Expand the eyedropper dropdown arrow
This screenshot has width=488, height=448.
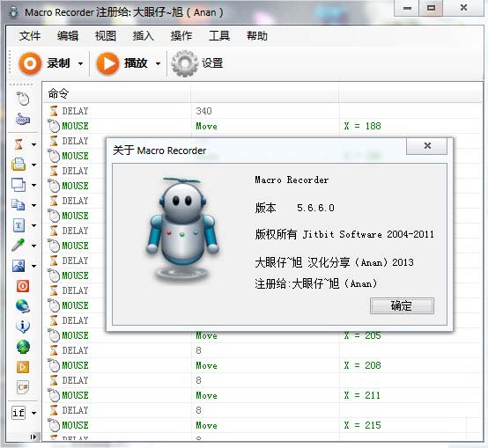pyautogui.click(x=34, y=246)
